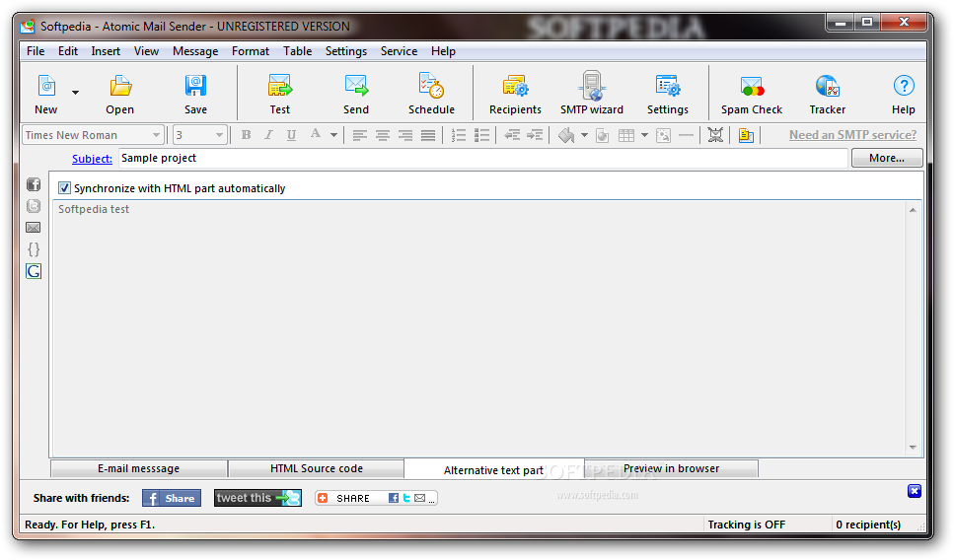
Task: Click the background image icon beside fill color
Action: 603,136
